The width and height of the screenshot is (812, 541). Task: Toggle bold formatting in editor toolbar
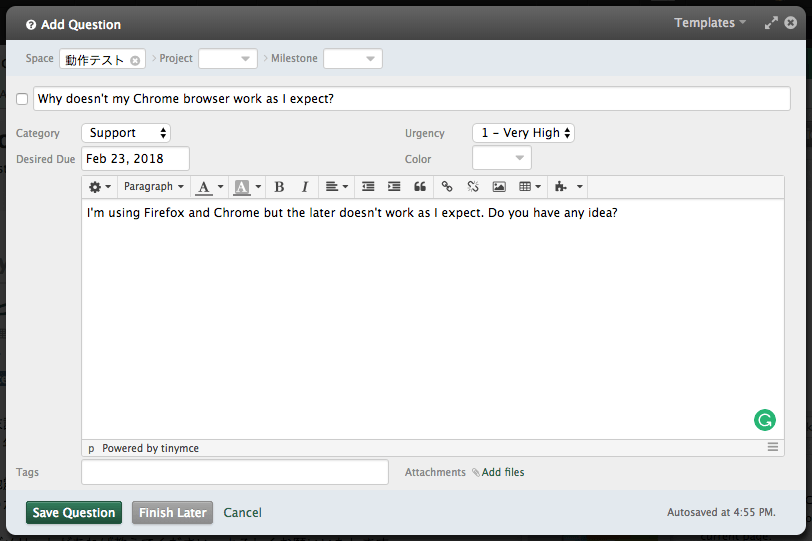(x=279, y=187)
